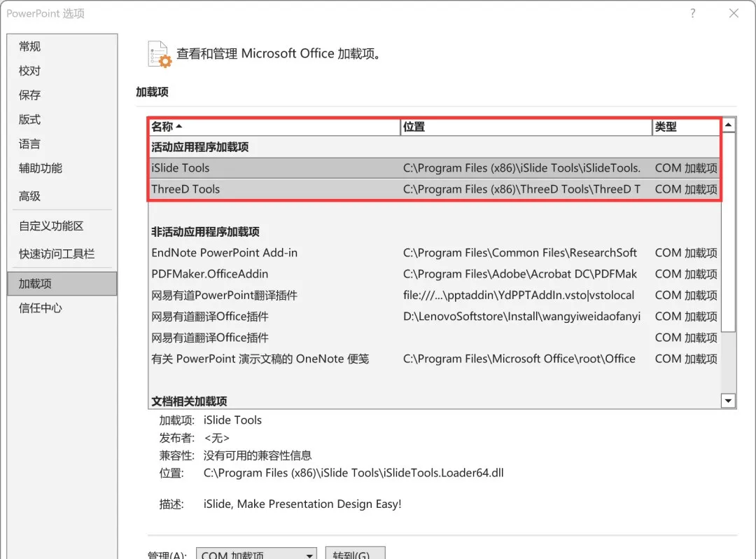Click the iSlide Make Presentation Design Easy description
This screenshot has width=756, height=559.
(x=302, y=504)
